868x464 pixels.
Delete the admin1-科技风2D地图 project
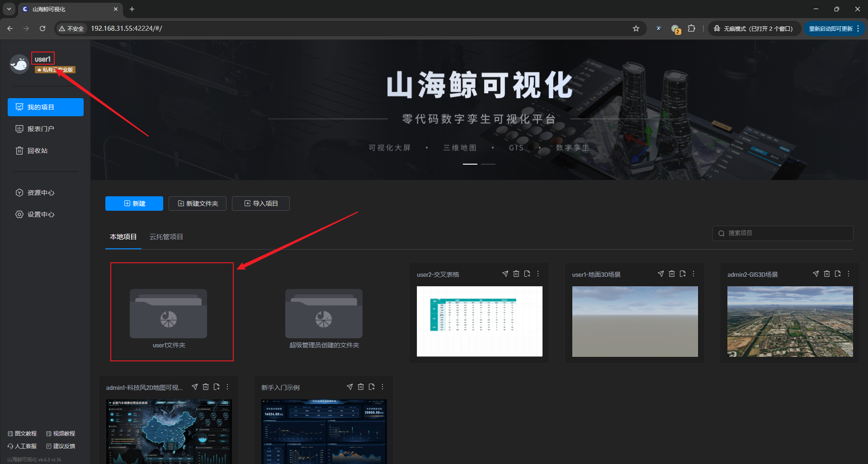[x=206, y=387]
